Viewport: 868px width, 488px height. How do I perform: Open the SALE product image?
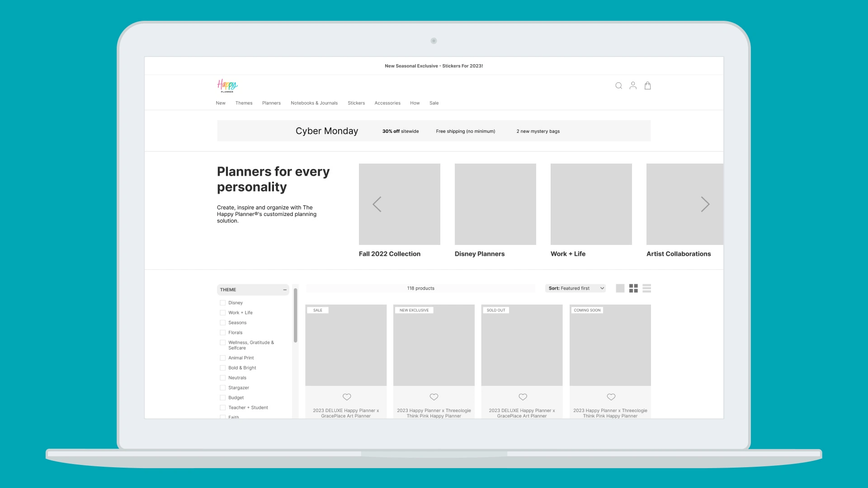point(346,345)
